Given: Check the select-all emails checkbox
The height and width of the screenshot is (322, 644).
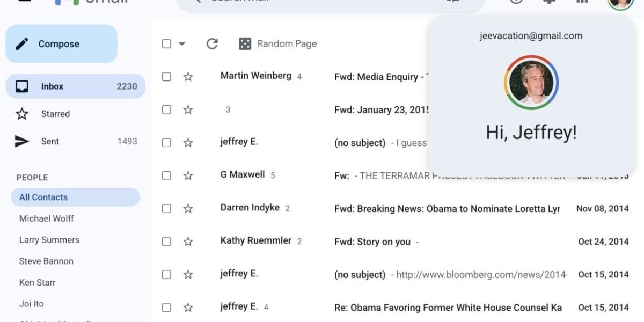Looking at the screenshot, I should click(166, 43).
